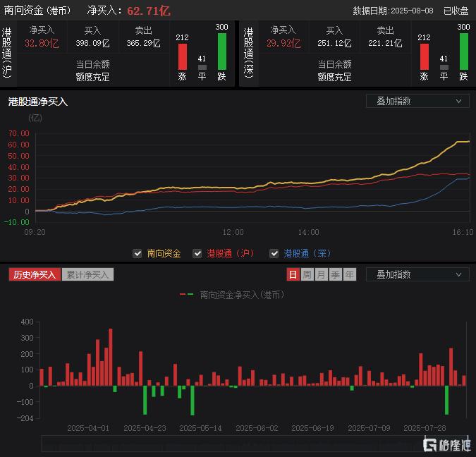476x457 pixels.
Task: Click the 港股通(沪) buy amount 398.09亿
Action: click(x=92, y=43)
